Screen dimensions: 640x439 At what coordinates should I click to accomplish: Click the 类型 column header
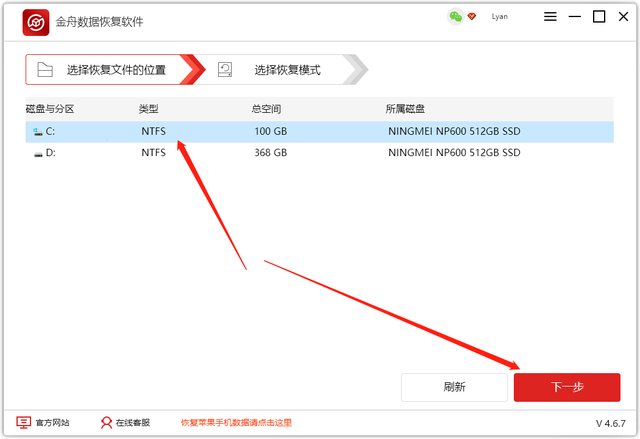(x=149, y=109)
